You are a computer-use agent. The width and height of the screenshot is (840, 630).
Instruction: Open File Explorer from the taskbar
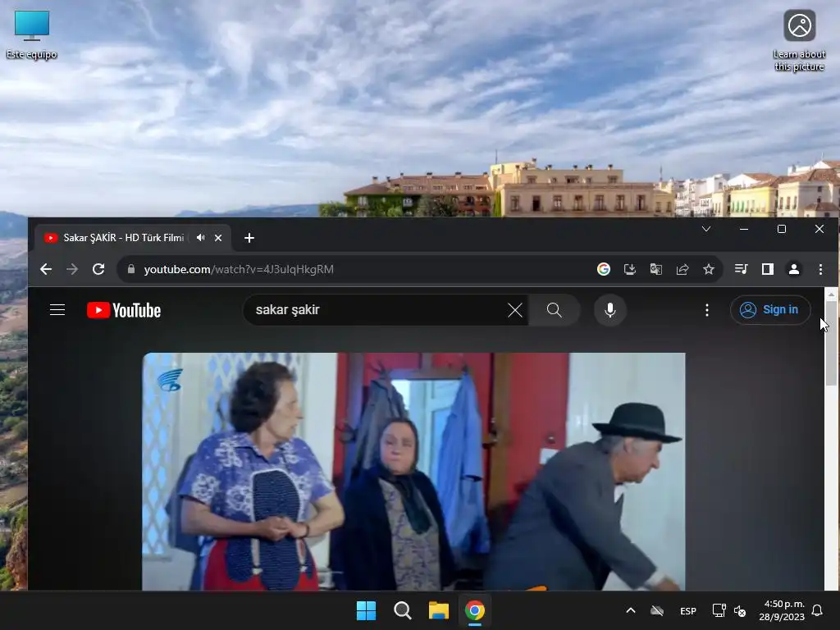tap(438, 610)
